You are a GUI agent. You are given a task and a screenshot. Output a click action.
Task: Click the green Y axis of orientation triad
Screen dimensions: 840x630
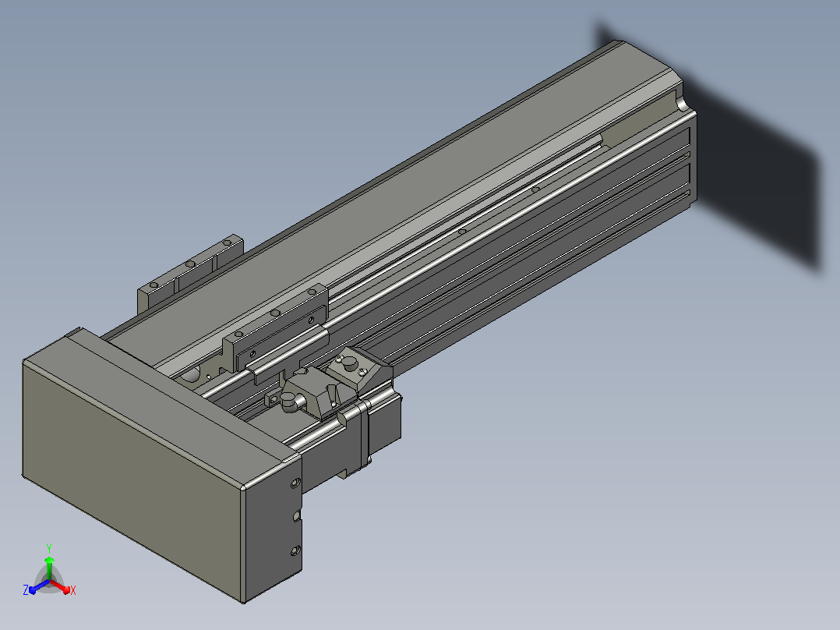coord(49,566)
